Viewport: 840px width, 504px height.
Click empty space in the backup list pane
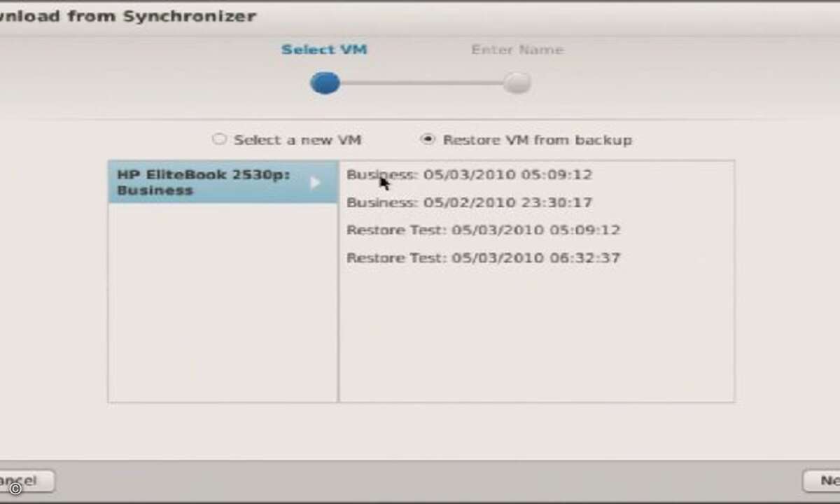point(536,336)
